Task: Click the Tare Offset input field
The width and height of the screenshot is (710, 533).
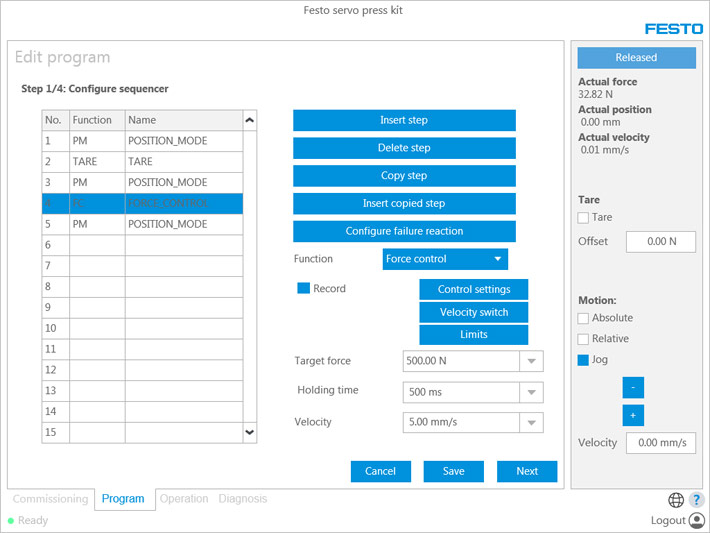Action: (660, 241)
